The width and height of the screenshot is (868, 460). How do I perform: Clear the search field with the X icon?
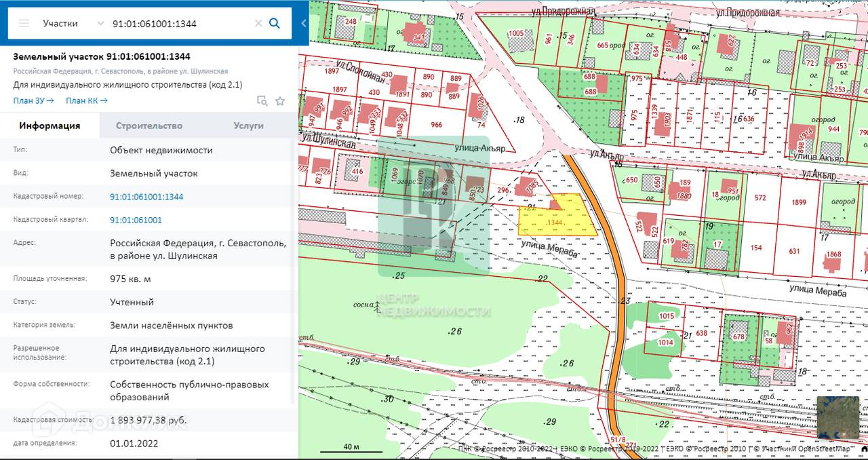258,23
